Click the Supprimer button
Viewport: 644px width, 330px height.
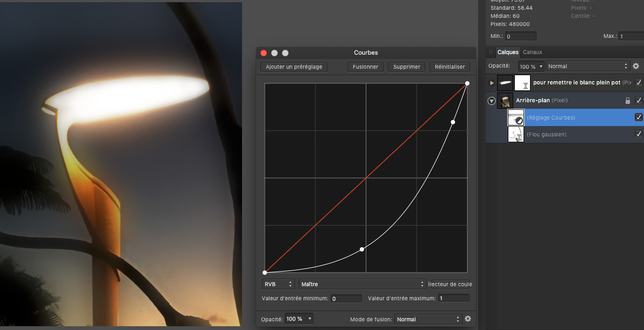[x=407, y=67]
